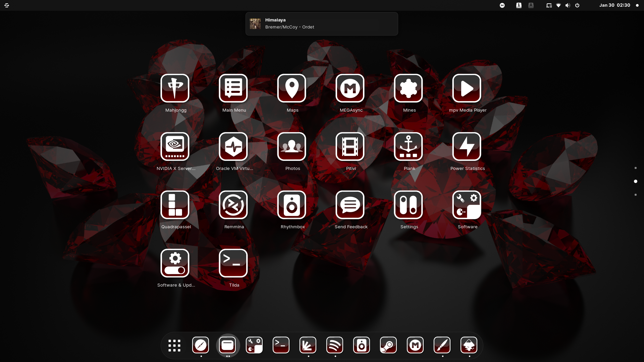Open the paintbrush app in dock
Image resolution: width=644 pixels, height=362 pixels.
pos(442,345)
